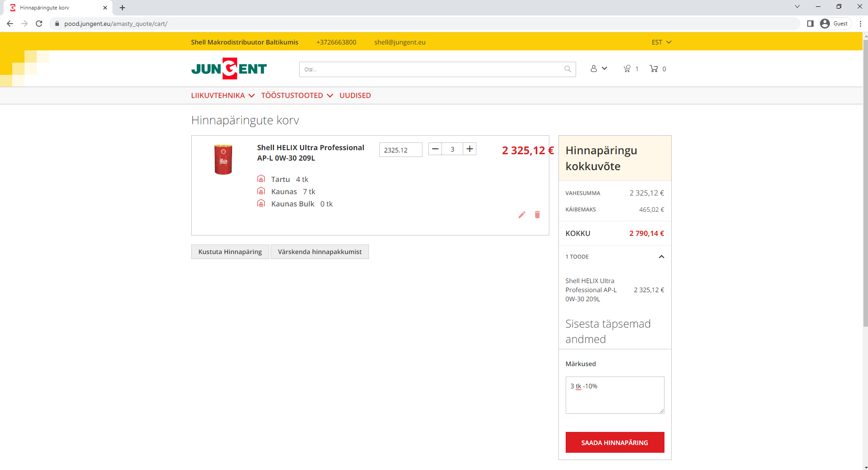Decrease quantity with the minus button
Screen dimensions: 868x470
435,149
